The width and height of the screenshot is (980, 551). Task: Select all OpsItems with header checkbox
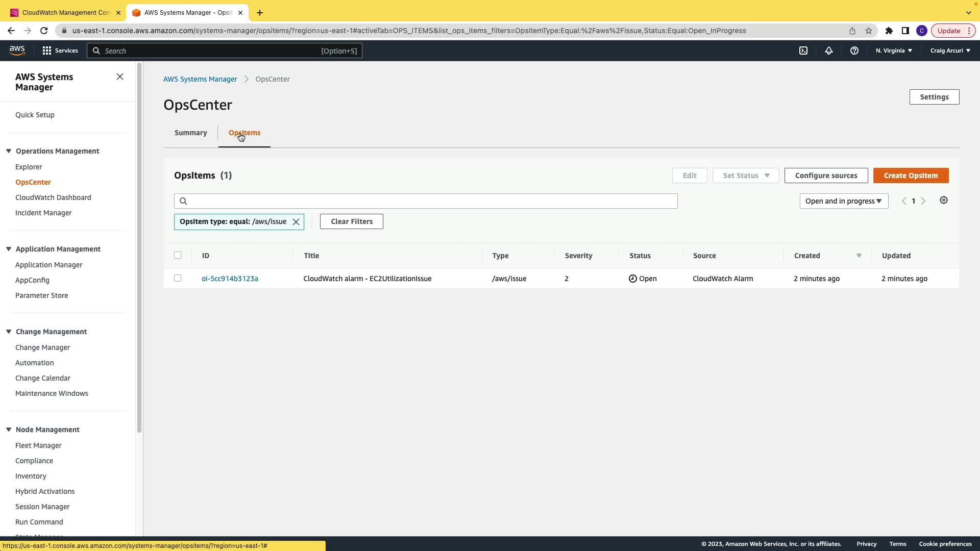click(x=178, y=255)
